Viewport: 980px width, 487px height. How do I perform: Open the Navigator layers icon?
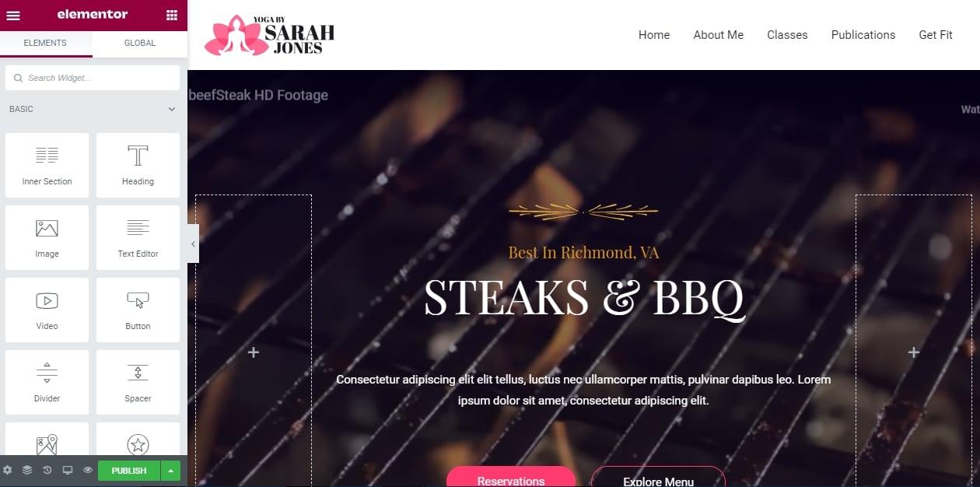pyautogui.click(x=27, y=471)
